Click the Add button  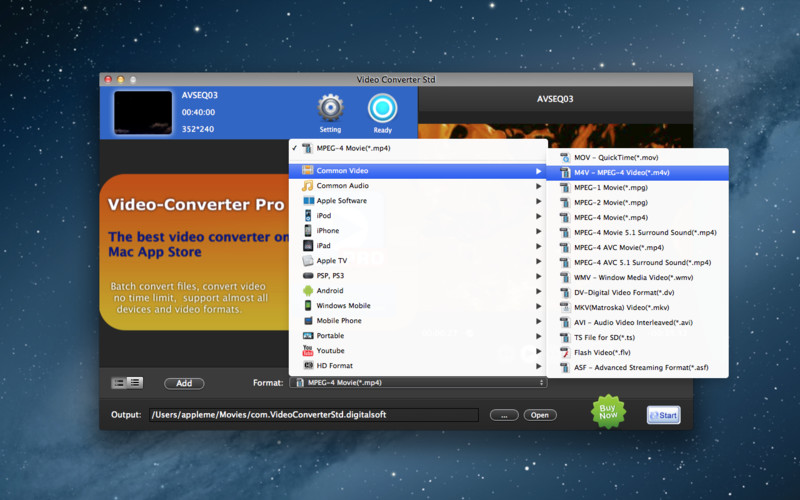tap(184, 383)
